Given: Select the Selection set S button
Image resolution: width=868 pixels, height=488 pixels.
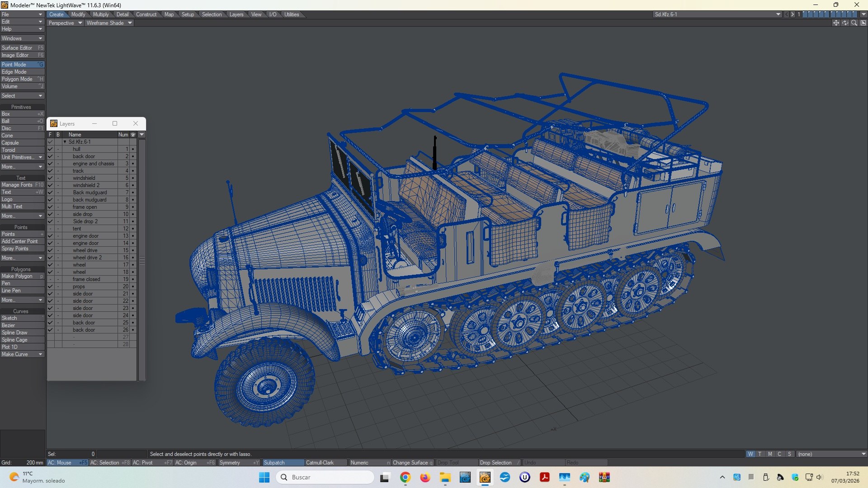Looking at the screenshot, I should click(789, 454).
